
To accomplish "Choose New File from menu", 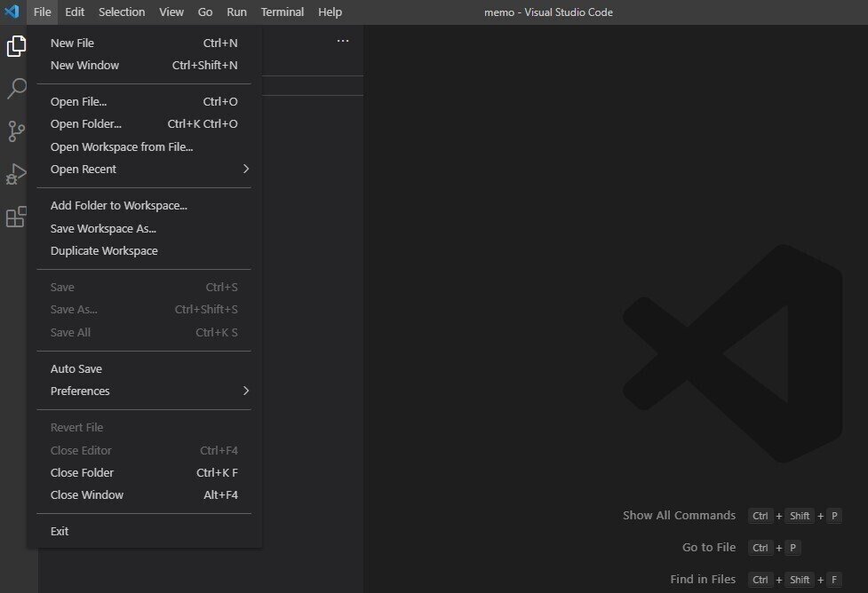I will click(144, 43).
